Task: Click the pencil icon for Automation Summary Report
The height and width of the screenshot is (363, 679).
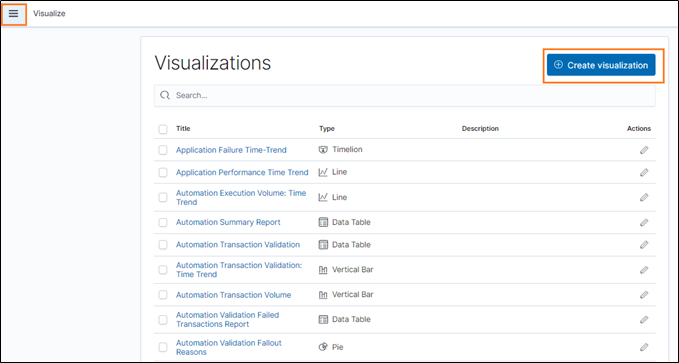Action: pos(644,222)
